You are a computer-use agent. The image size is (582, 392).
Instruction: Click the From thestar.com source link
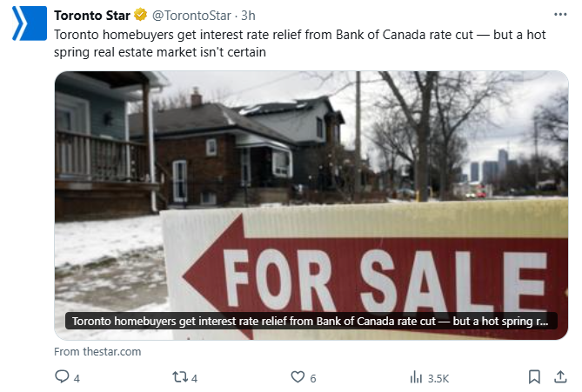point(97,351)
